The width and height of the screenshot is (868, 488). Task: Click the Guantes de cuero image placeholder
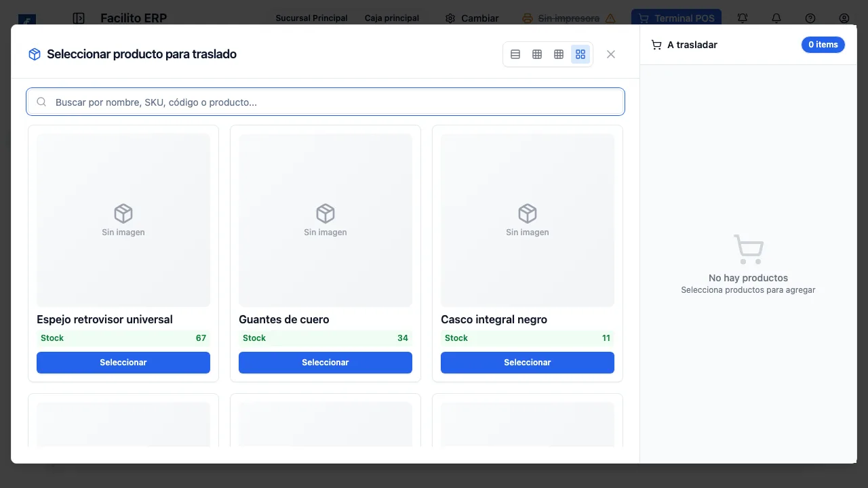(x=325, y=220)
